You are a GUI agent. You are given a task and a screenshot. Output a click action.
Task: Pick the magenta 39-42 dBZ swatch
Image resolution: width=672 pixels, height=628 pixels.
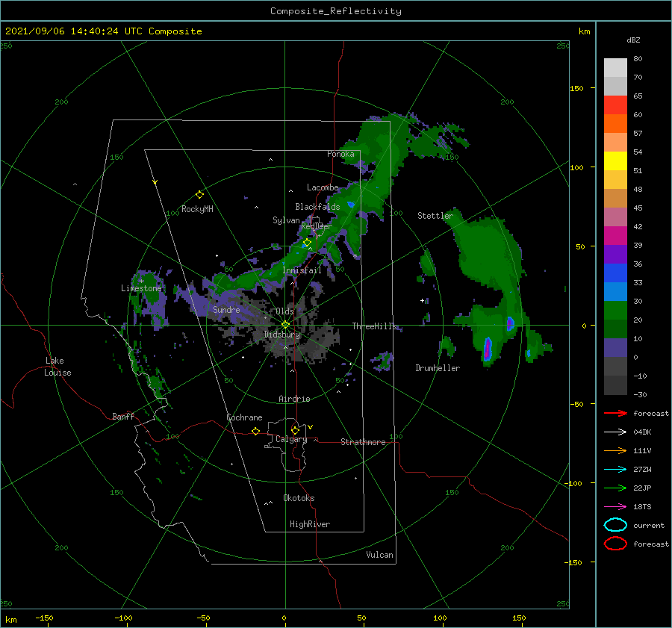(615, 236)
